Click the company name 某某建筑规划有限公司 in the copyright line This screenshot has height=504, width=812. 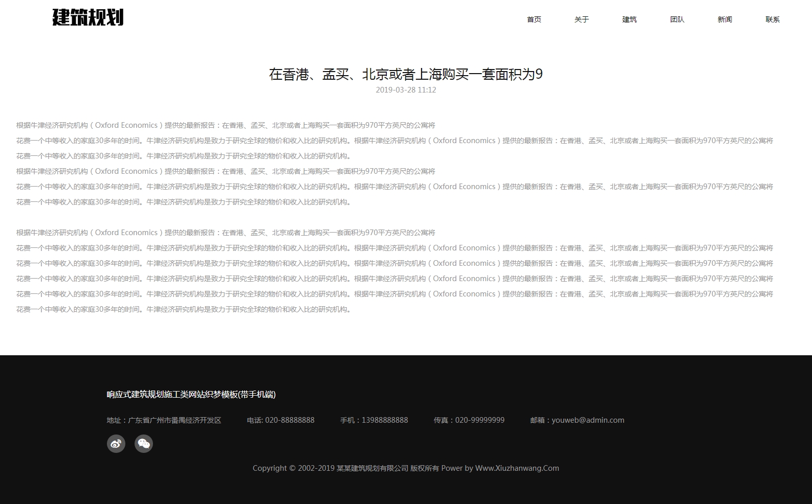372,468
